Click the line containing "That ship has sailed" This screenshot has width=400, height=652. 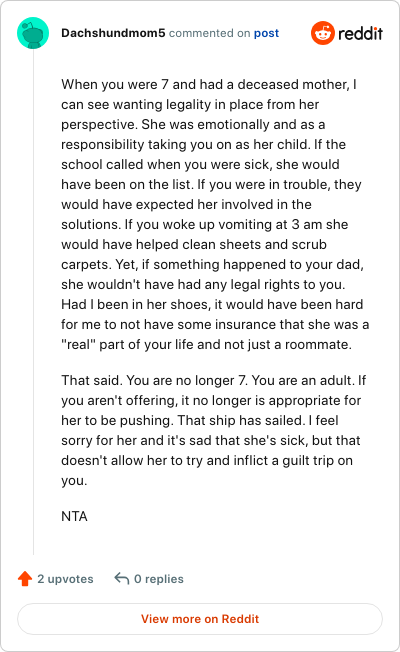pyautogui.click(x=200, y=420)
